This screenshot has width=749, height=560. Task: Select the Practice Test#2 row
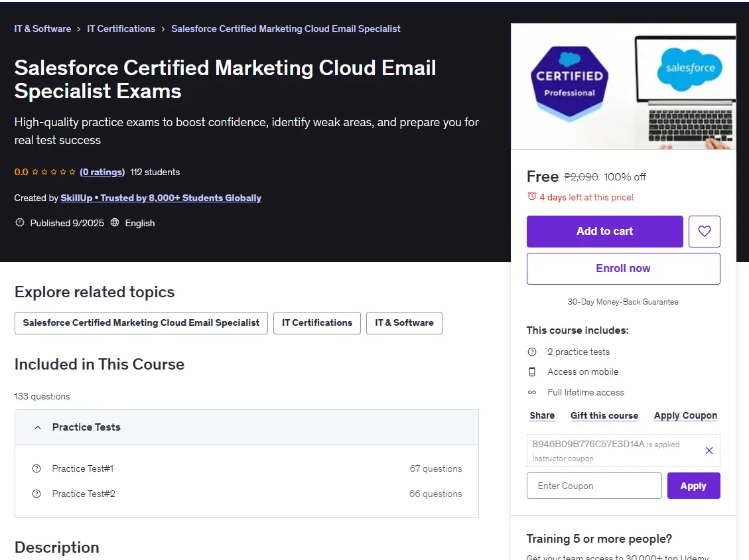click(247, 494)
